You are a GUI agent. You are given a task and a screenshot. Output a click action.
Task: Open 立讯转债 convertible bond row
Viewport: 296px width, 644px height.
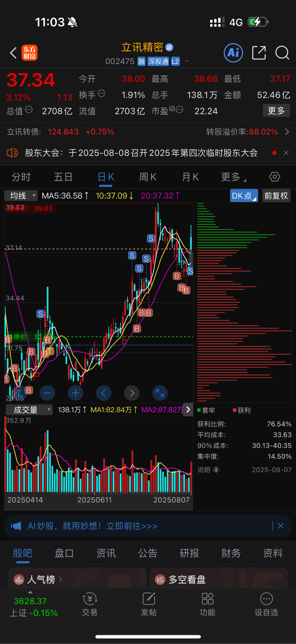click(x=148, y=132)
